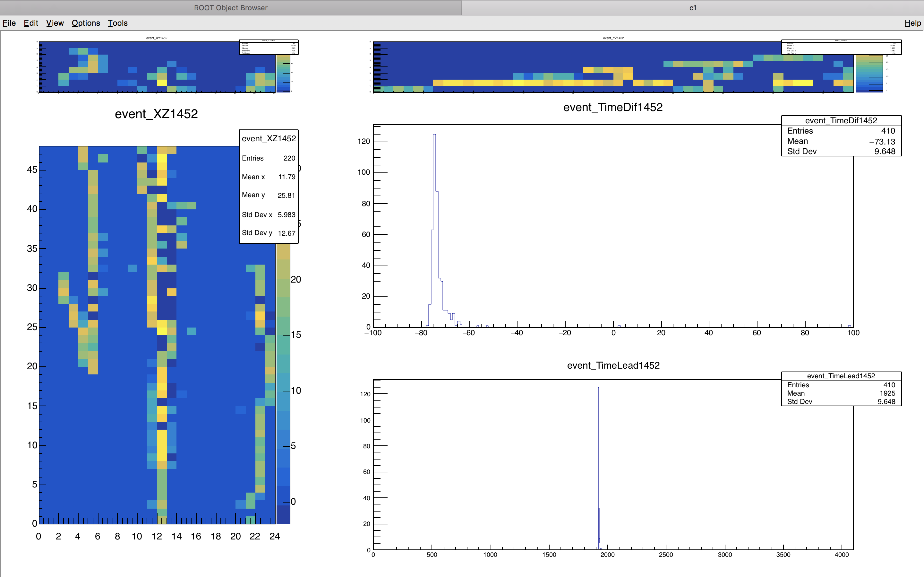Open the File menu

[x=9, y=23]
